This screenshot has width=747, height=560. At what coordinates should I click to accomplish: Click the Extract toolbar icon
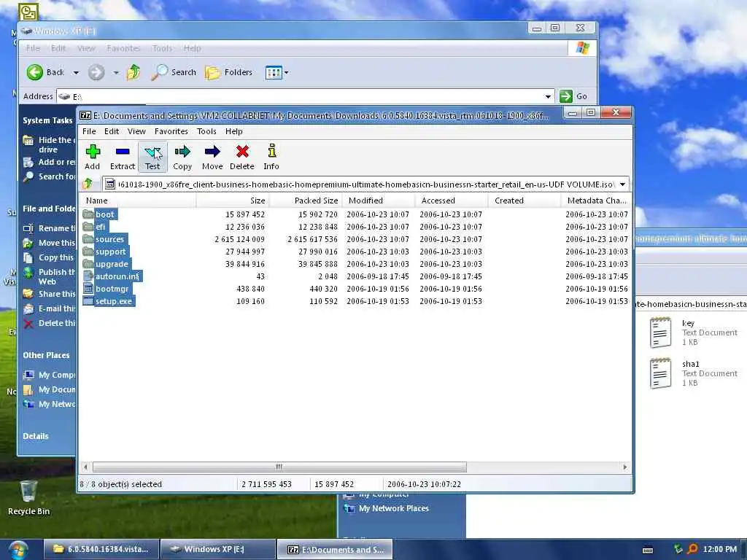123,157
